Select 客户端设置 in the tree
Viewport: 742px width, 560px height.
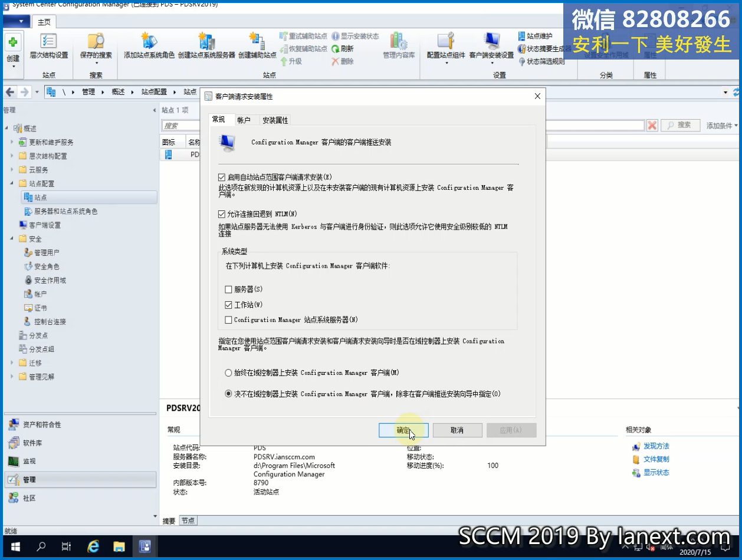(x=40, y=225)
